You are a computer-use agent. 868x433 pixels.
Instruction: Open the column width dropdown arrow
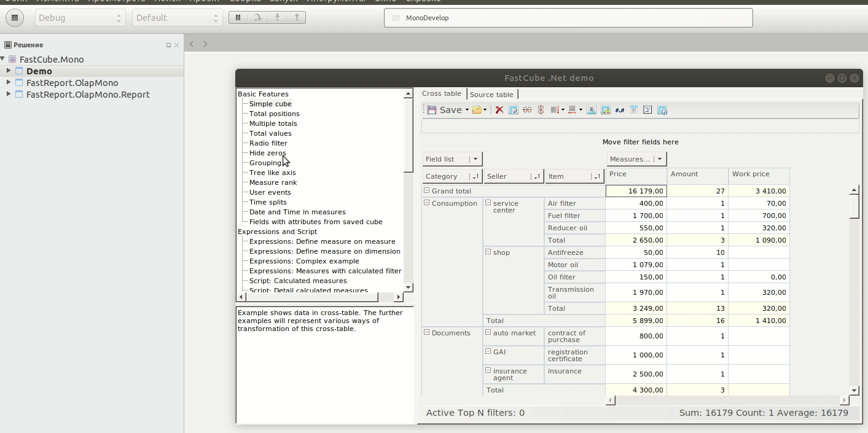click(x=581, y=110)
